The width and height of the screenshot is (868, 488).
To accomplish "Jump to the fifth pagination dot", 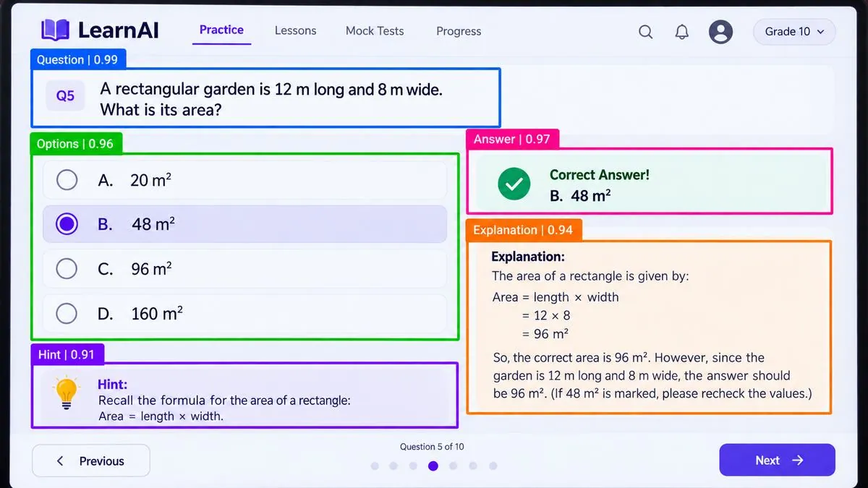I will click(x=454, y=466).
